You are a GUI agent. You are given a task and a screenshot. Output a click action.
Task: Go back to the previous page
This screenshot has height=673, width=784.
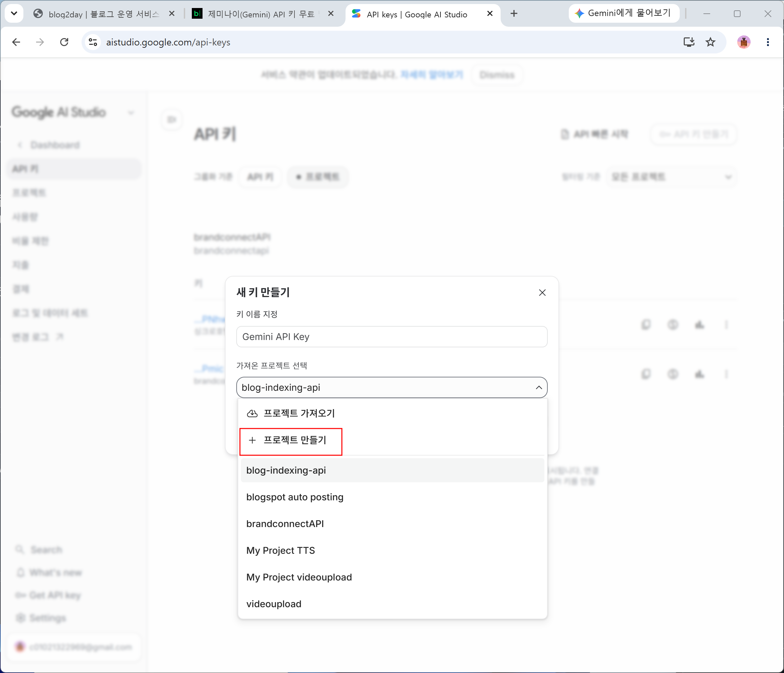16,42
